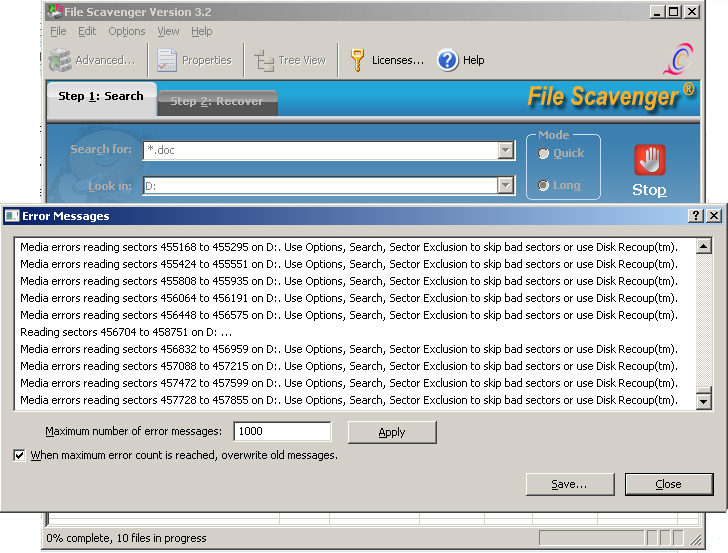Minimize the File Scavenger window
The image size is (728, 553).
657,12
